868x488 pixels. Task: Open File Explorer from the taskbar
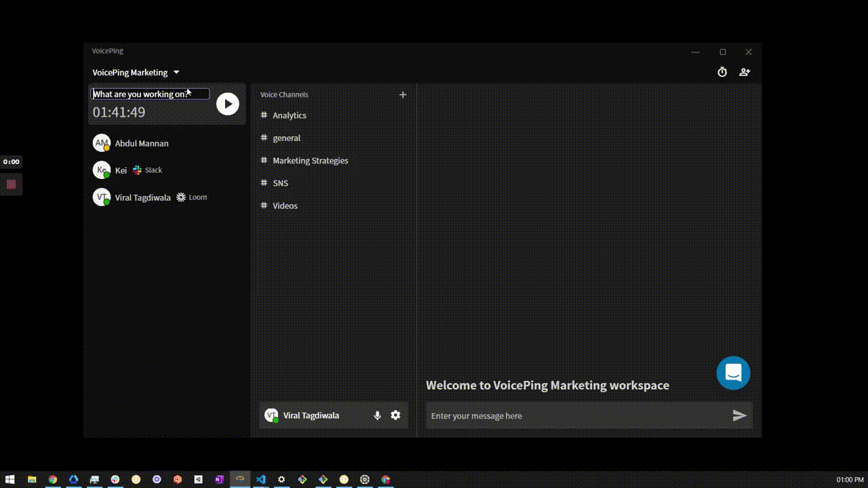[31, 480]
